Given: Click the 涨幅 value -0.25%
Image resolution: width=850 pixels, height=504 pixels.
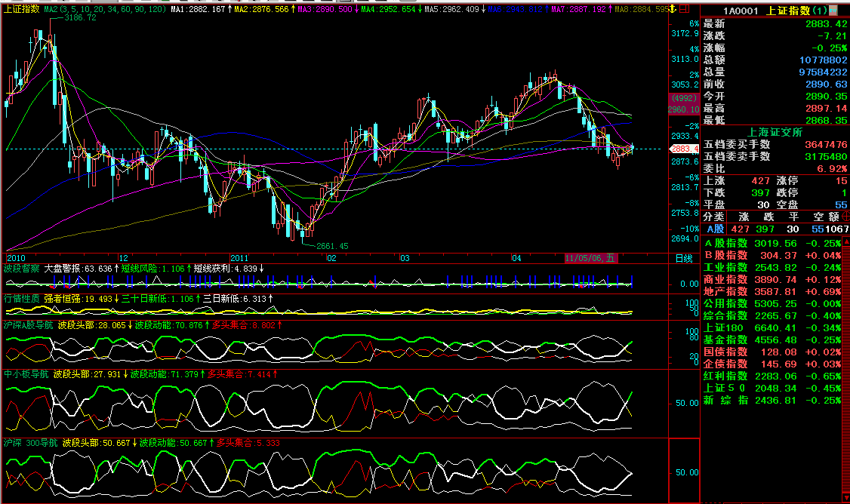Looking at the screenshot, I should click(830, 48).
